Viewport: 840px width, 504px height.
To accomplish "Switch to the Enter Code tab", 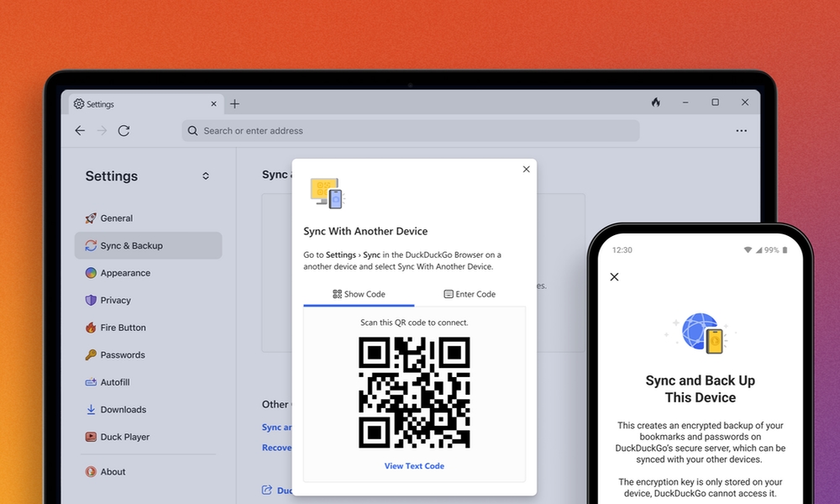I will pos(470,294).
